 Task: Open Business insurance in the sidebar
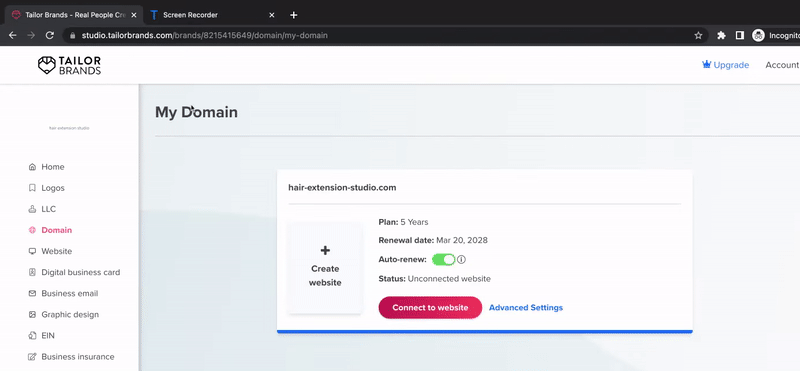78,357
